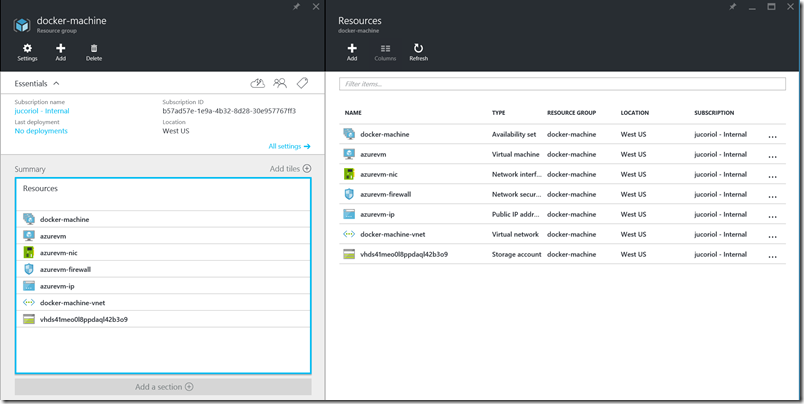Open the cloud quick start icon in Essentials
Image resolution: width=804 pixels, height=404 pixels.
257,83
